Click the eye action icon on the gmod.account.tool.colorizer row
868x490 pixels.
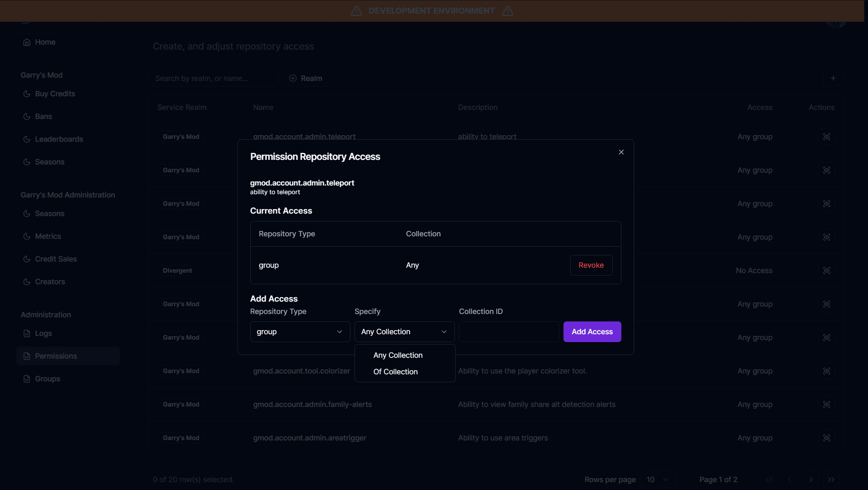click(x=827, y=371)
